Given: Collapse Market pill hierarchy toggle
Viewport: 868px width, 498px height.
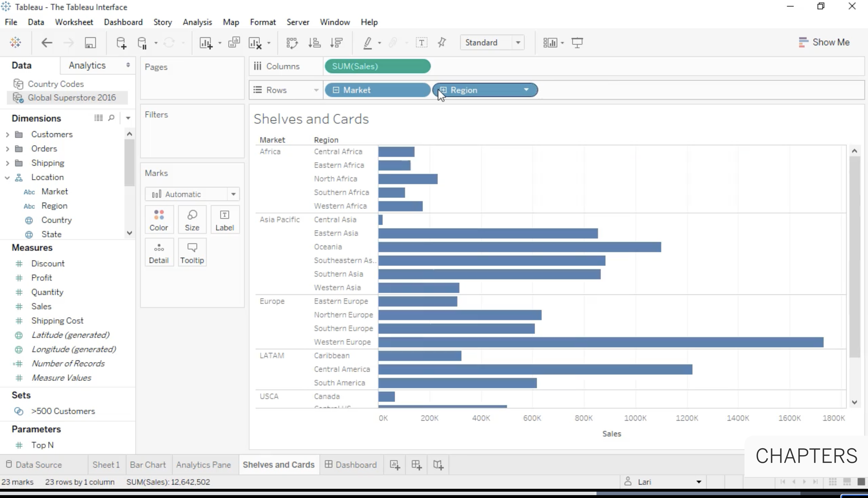Looking at the screenshot, I should point(336,90).
